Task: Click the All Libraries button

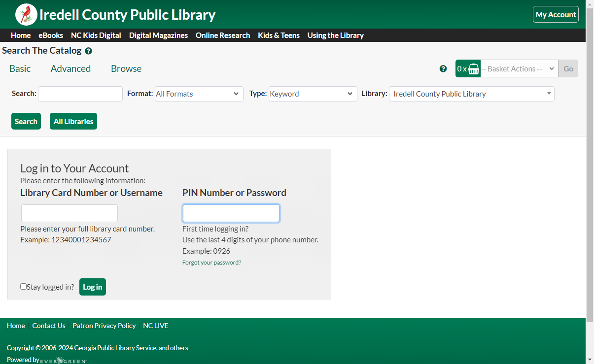Action: (73, 121)
